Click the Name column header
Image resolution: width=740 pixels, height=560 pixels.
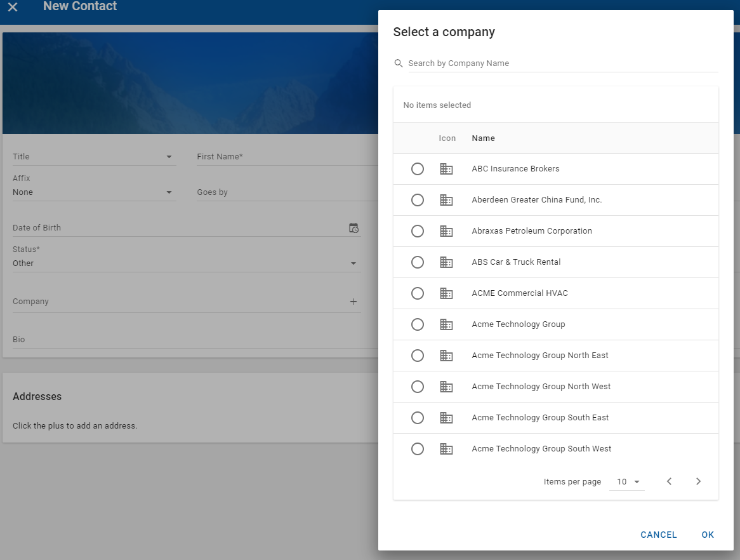(483, 138)
